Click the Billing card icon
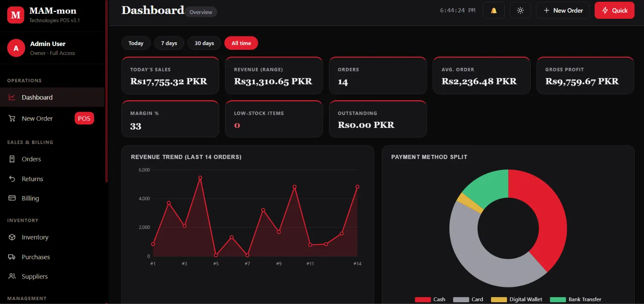Screen dimensions: 644x304 12,198
